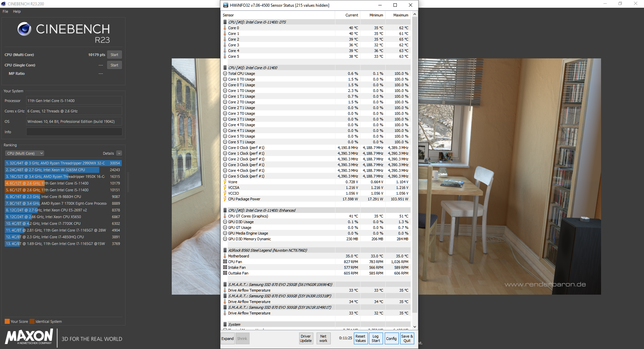Screen dimensions: 644x349
Task: Click the chip icon of the System sensor group
Action: (x=225, y=325)
